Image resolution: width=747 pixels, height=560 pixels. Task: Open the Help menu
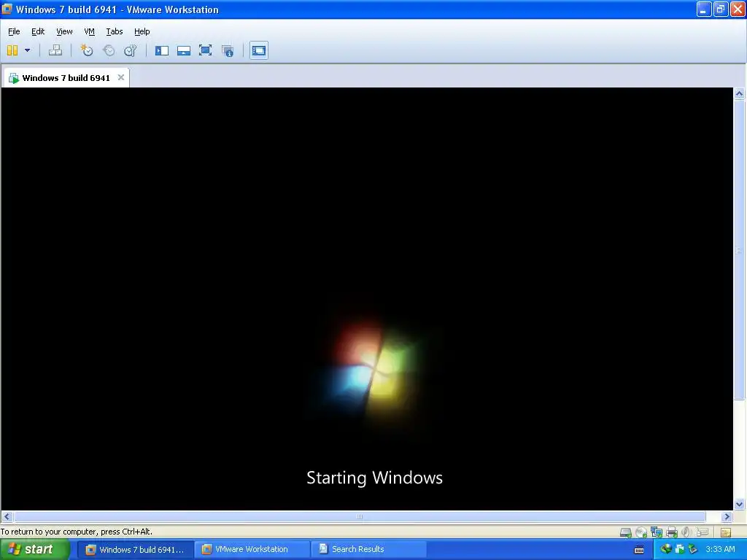click(142, 31)
